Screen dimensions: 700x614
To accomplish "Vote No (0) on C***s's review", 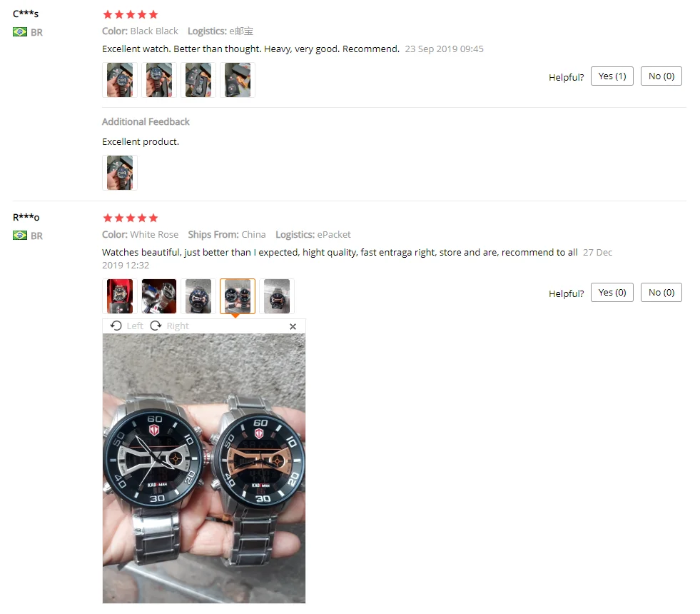I will tap(661, 76).
